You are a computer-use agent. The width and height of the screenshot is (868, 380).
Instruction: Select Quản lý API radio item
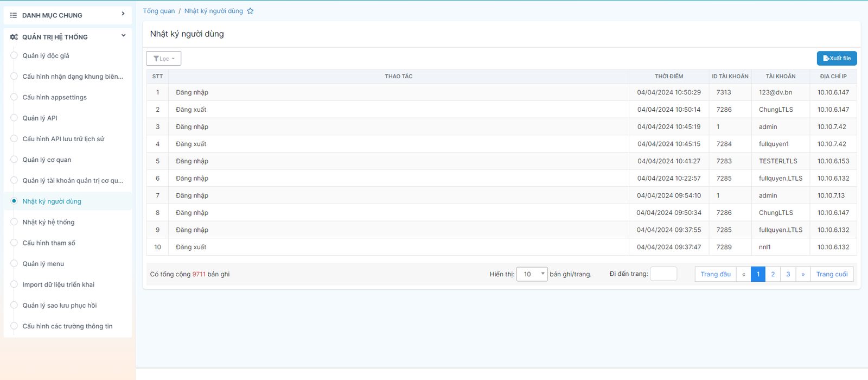tap(14, 118)
